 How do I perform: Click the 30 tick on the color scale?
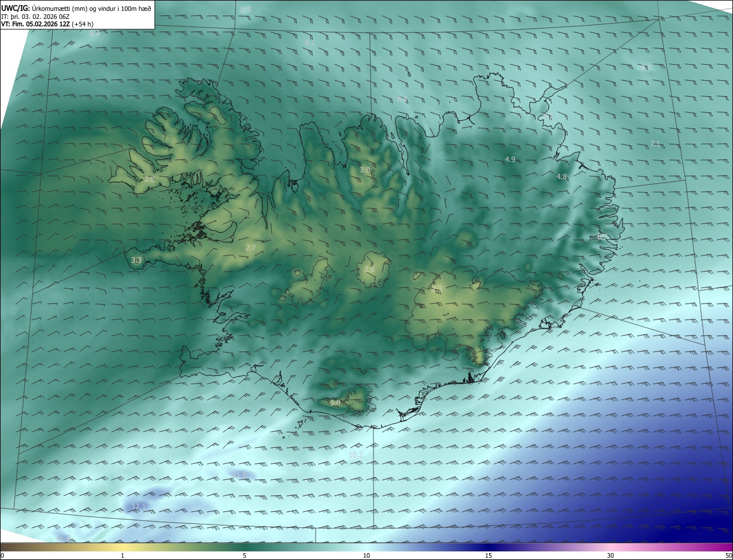(610, 555)
